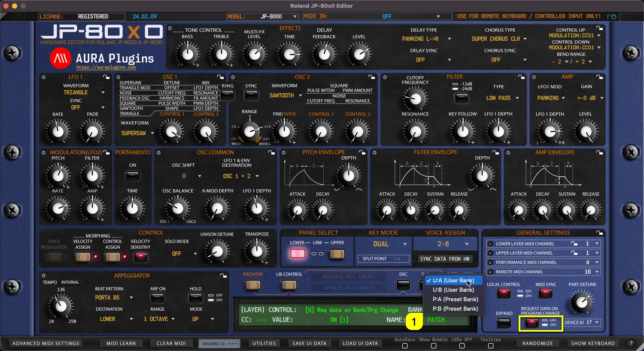Open the LFO 1 section gear settings
Image resolution: width=644 pixels, height=351 pixels.
point(43,77)
